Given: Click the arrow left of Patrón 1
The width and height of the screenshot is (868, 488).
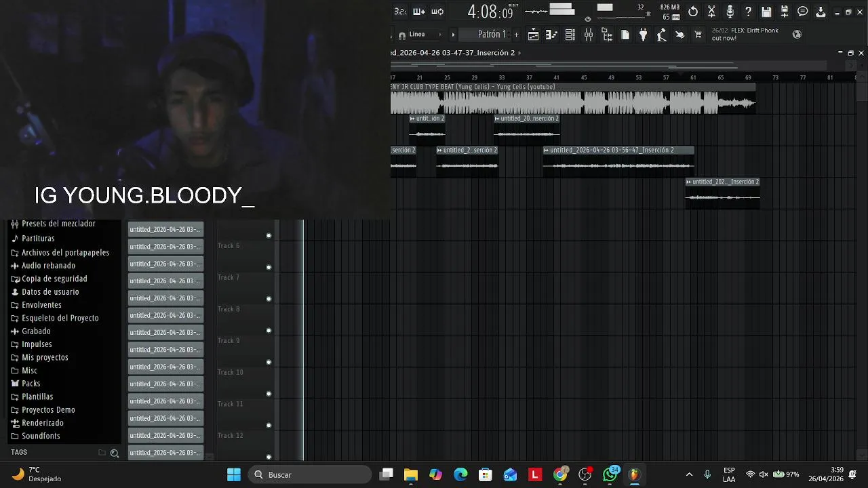Looking at the screenshot, I should (453, 35).
